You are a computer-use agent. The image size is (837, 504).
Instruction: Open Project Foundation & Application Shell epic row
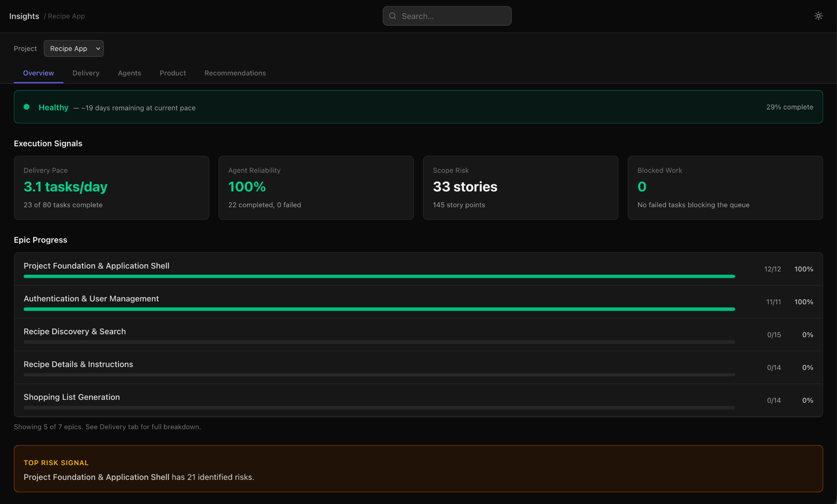pyautogui.click(x=418, y=269)
